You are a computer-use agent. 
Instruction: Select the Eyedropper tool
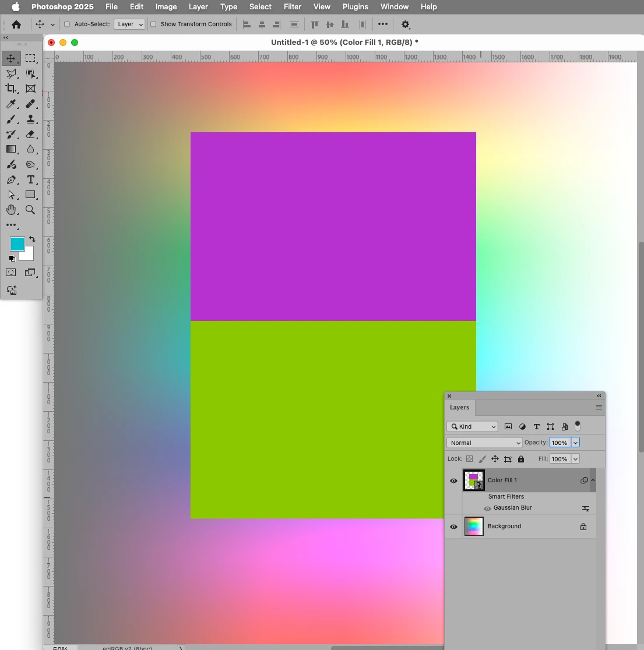[x=11, y=104]
